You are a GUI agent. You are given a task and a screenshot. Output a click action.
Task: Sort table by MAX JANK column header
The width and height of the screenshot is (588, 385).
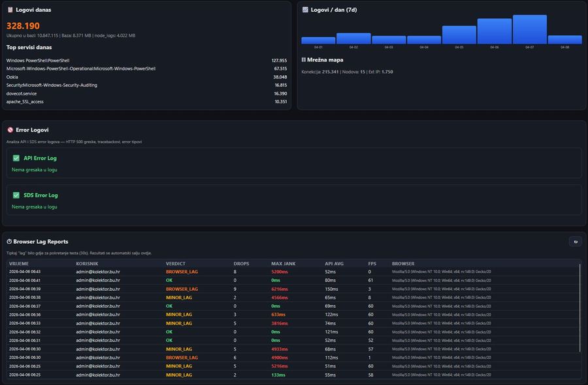click(x=283, y=263)
